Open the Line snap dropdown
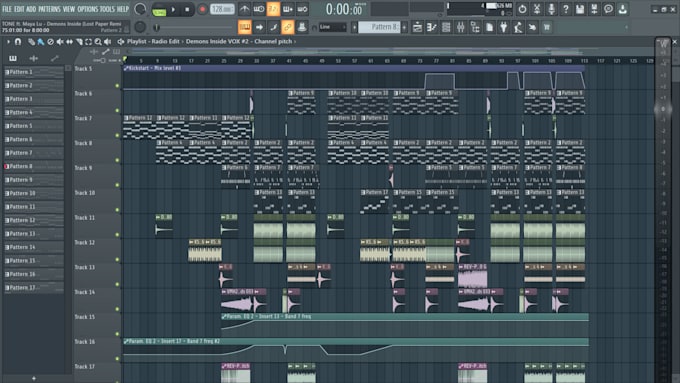The image size is (680, 383). pyautogui.click(x=333, y=27)
